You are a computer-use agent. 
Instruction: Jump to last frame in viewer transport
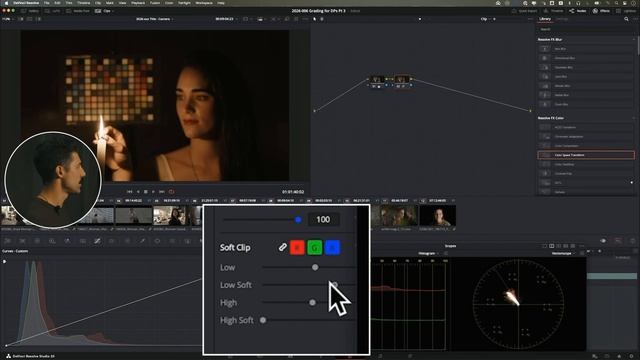click(162, 191)
